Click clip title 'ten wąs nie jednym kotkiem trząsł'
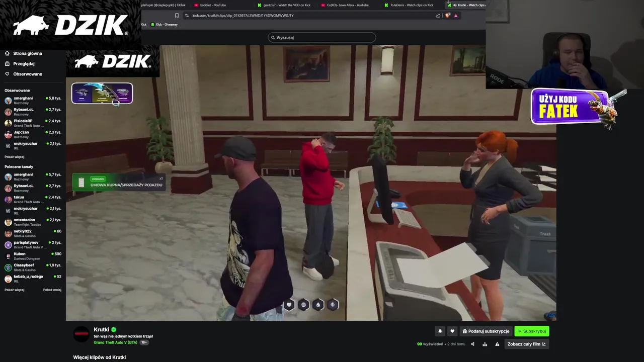This screenshot has height=362, width=644. click(x=123, y=336)
